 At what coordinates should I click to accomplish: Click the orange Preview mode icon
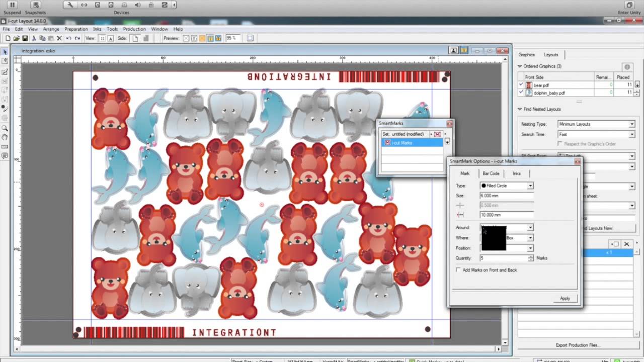[x=202, y=38]
